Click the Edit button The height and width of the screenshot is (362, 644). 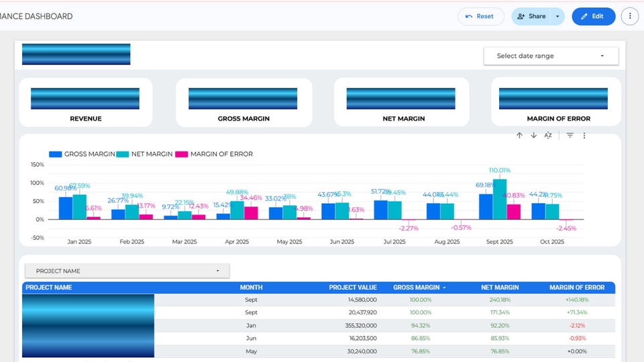coord(593,16)
